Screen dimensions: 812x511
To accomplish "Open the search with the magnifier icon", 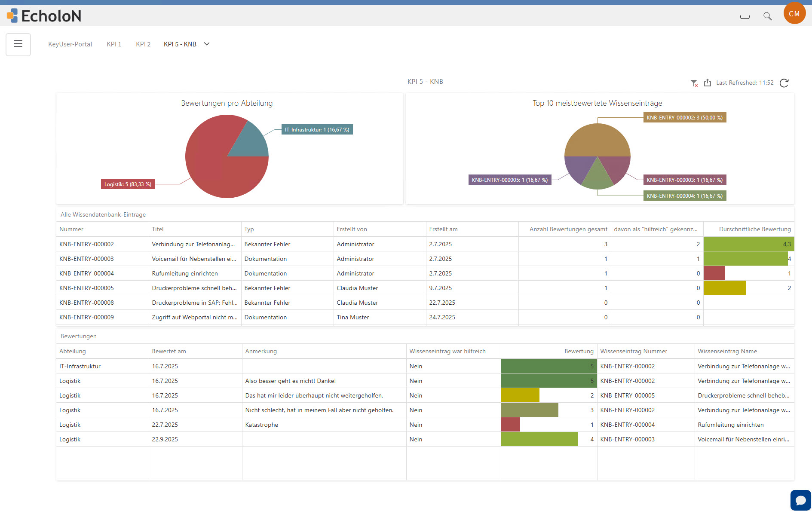I will (x=768, y=16).
